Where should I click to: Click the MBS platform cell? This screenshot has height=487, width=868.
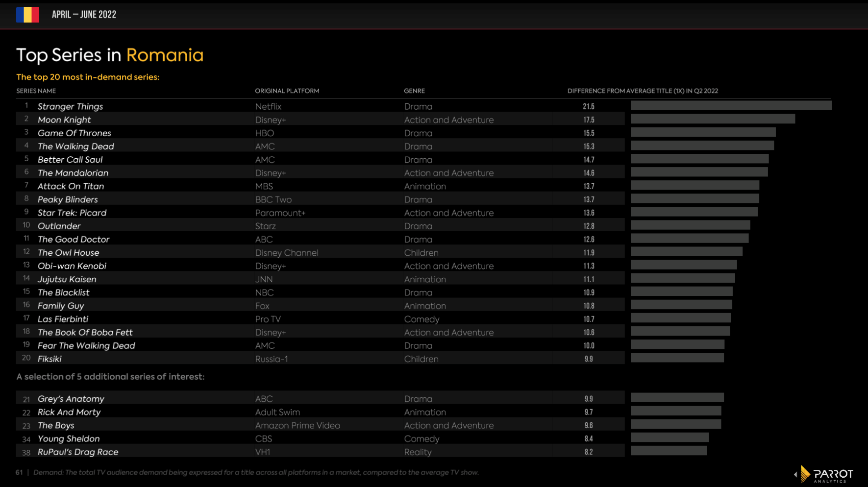(x=264, y=186)
